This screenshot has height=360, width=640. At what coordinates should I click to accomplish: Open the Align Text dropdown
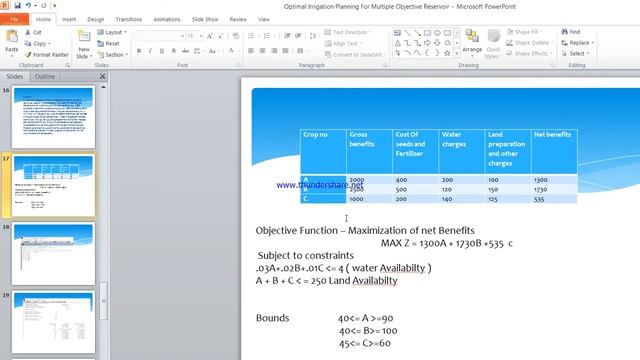pyautogui.click(x=343, y=43)
